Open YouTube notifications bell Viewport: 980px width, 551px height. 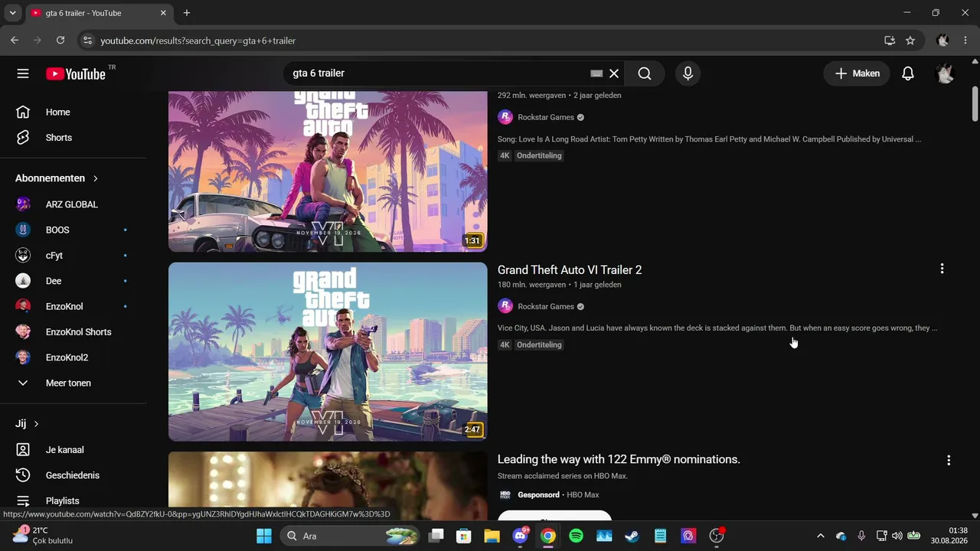point(908,73)
